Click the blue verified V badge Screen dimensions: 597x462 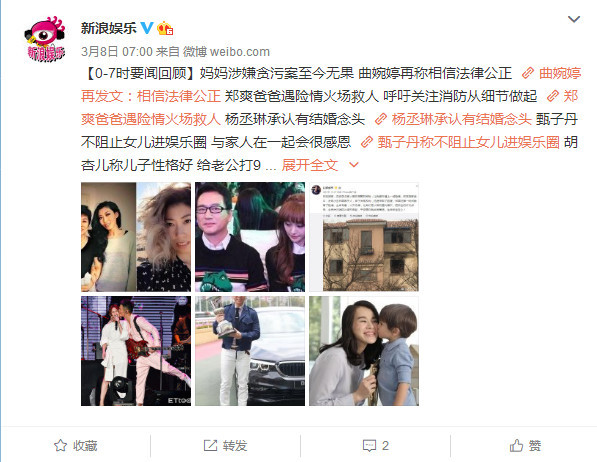point(147,28)
